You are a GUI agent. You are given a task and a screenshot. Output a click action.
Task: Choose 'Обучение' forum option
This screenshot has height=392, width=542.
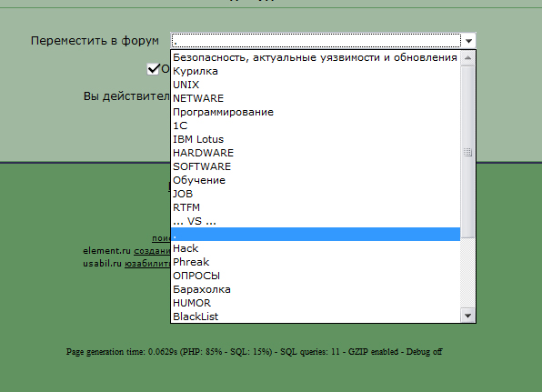pyautogui.click(x=316, y=180)
